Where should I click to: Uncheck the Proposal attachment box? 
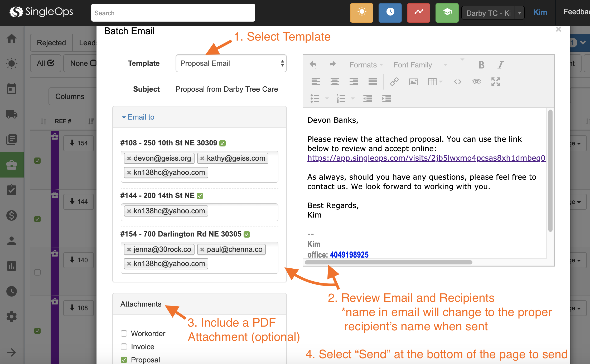pyautogui.click(x=124, y=360)
